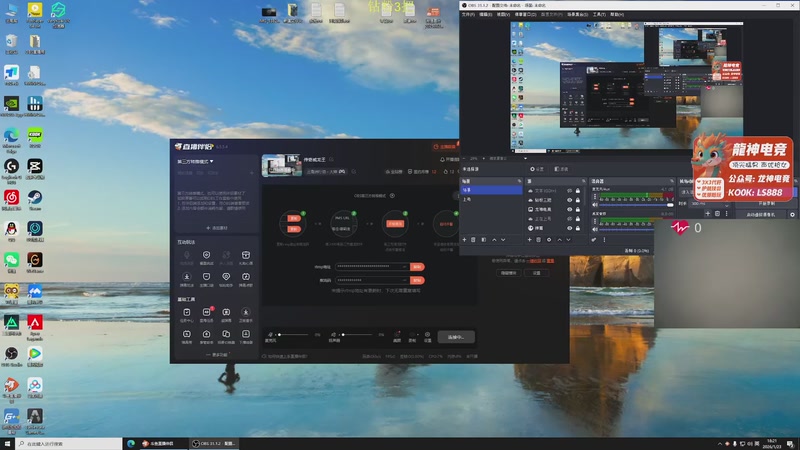Open Steam desktop shortcut
Screen dimensions: 800x450
35,199
